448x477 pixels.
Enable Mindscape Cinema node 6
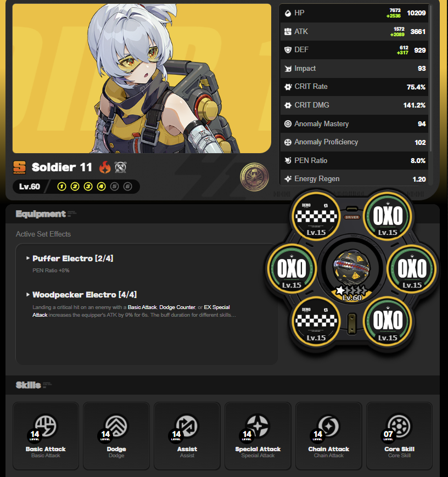pos(128,187)
